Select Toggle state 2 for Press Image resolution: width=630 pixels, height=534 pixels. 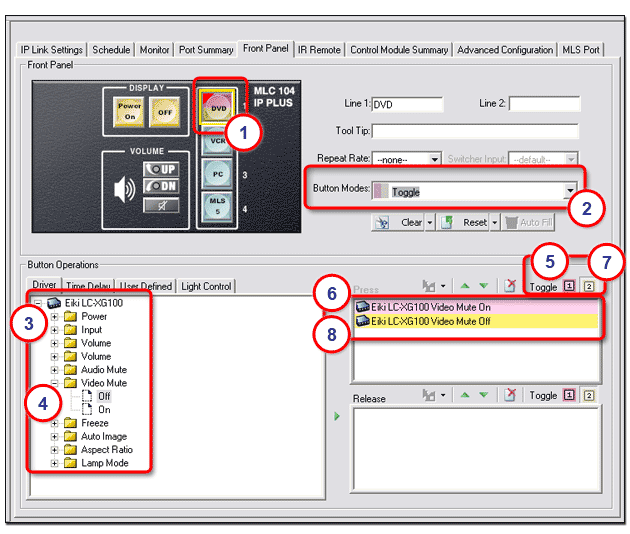pyautogui.click(x=588, y=287)
